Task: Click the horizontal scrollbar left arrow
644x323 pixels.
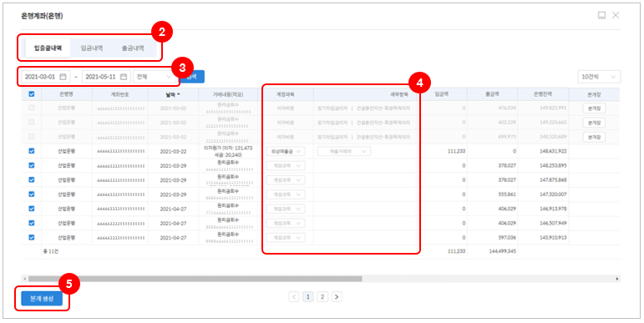Action: click(25, 279)
